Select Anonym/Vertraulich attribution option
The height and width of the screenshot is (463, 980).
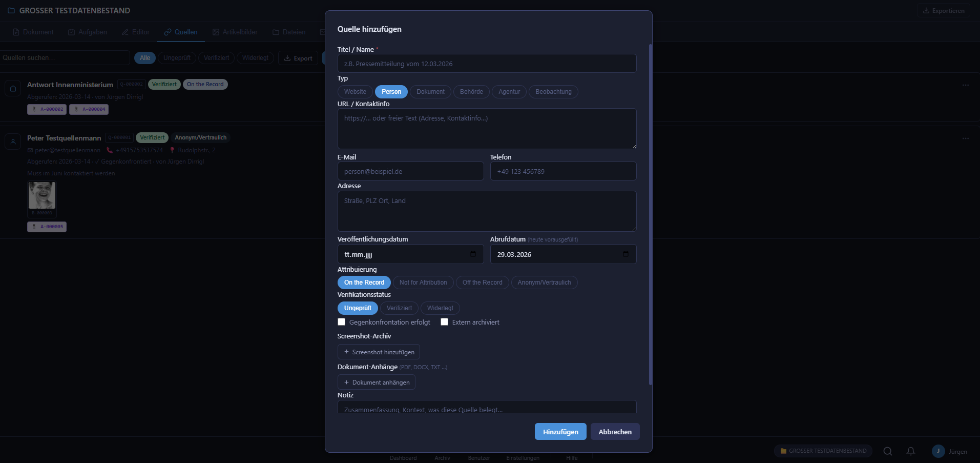544,283
